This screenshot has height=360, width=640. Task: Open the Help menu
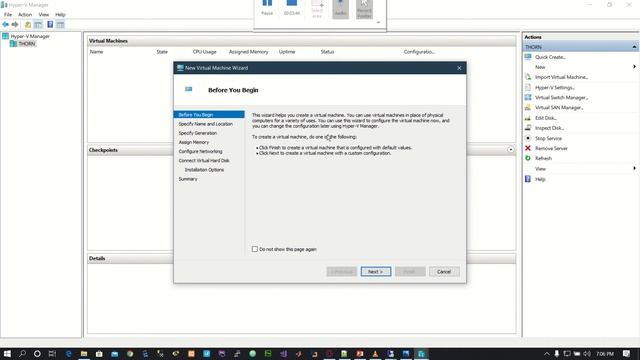[x=60, y=14]
